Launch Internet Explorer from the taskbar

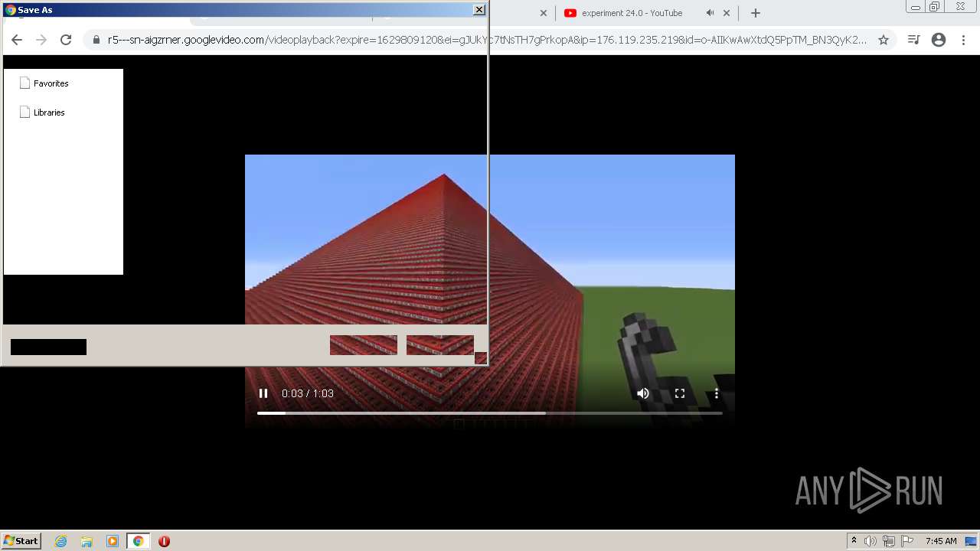[x=61, y=541]
